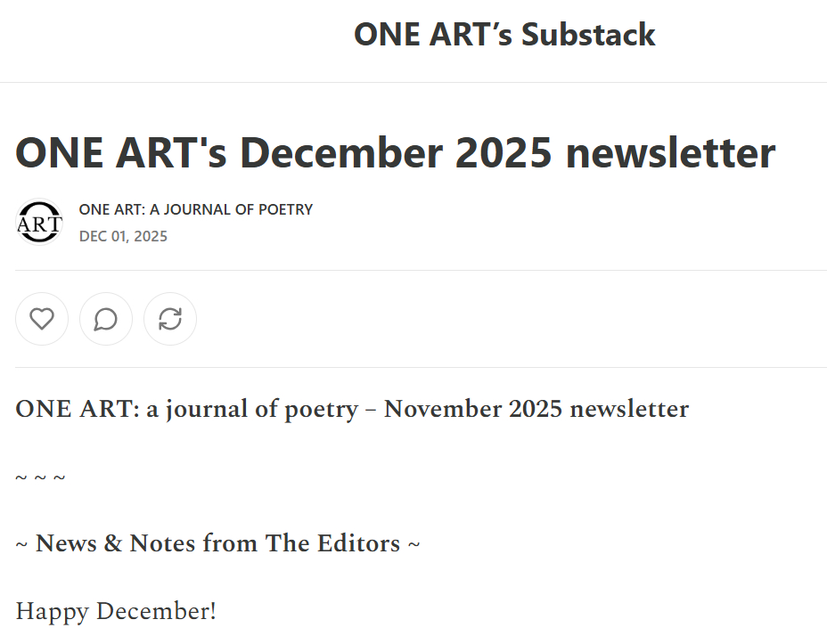827x644 pixels.
Task: Open author link ONE ART: A JOURNAL OF POETRY
Action: [x=196, y=210]
